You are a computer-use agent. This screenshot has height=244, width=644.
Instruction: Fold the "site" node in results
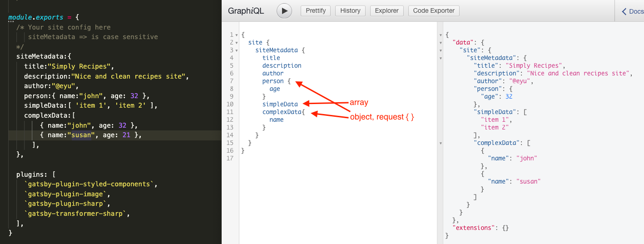[441, 50]
